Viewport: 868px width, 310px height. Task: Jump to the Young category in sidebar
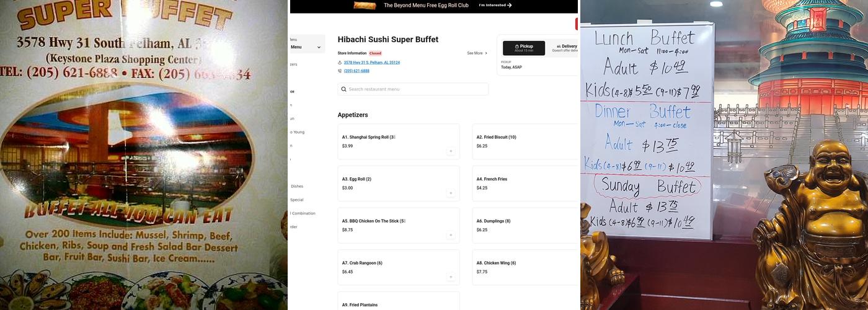point(298,132)
